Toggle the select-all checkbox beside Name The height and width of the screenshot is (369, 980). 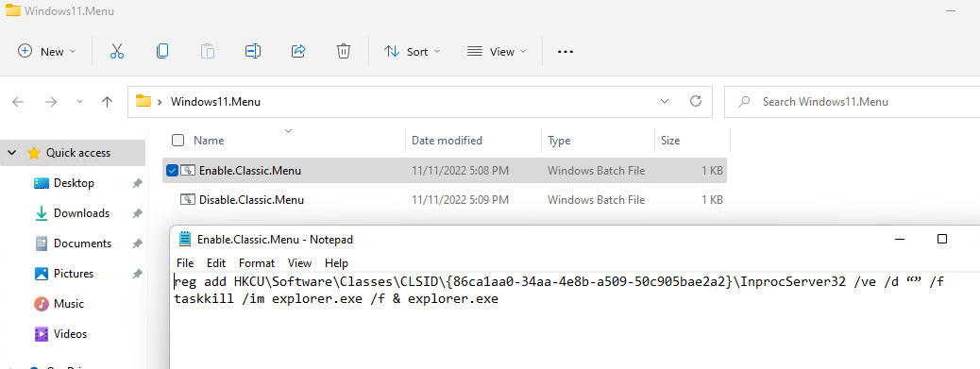[178, 141]
